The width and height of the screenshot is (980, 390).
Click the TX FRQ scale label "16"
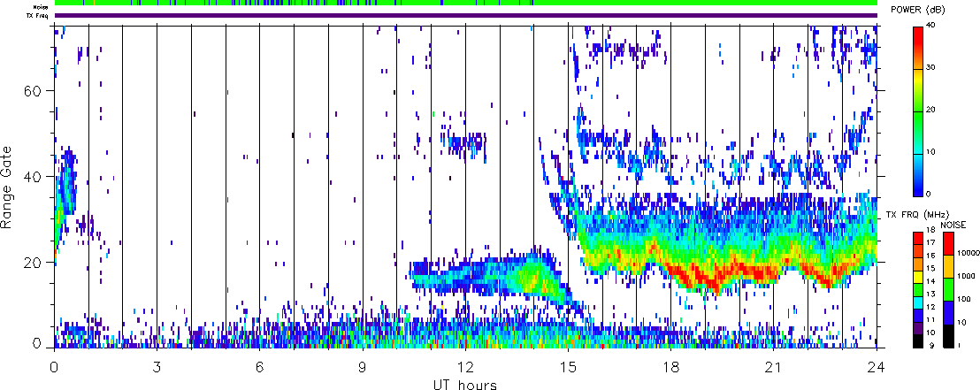tap(930, 256)
